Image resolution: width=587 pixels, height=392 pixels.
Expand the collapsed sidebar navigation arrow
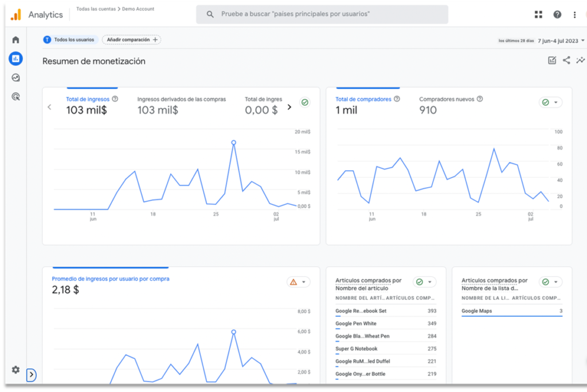[32, 375]
